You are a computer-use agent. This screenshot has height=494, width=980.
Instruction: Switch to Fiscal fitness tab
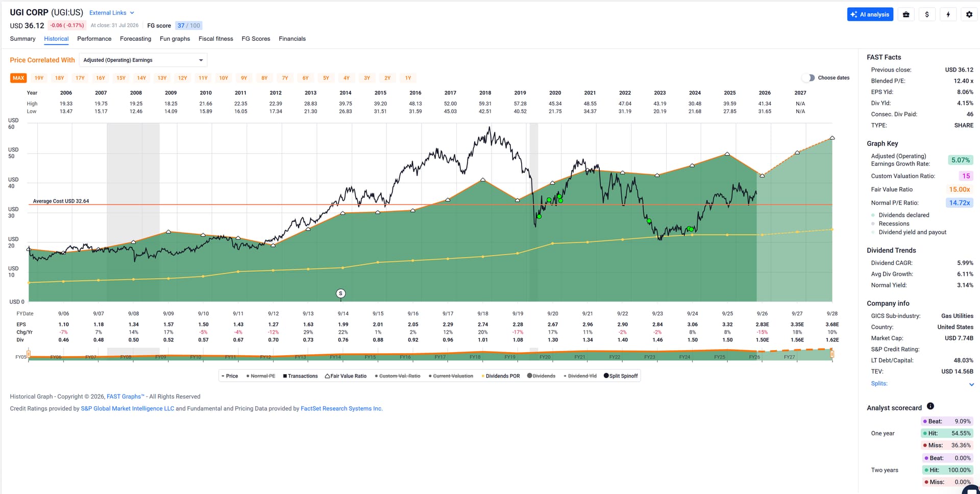point(216,39)
